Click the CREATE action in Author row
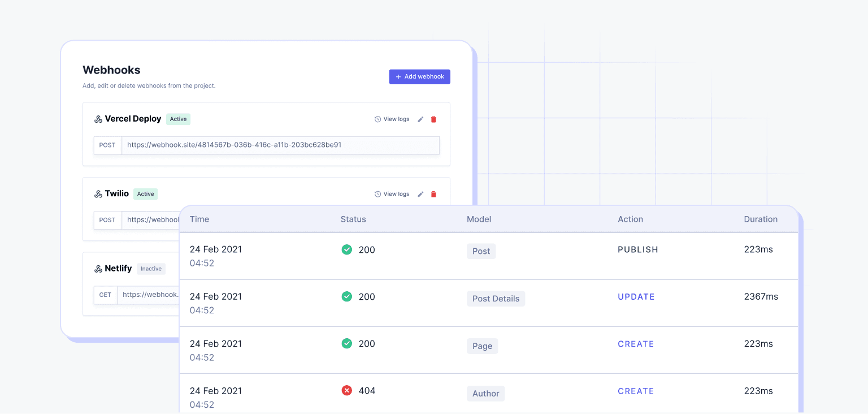Viewport: 868px width, 414px height. coord(636,391)
